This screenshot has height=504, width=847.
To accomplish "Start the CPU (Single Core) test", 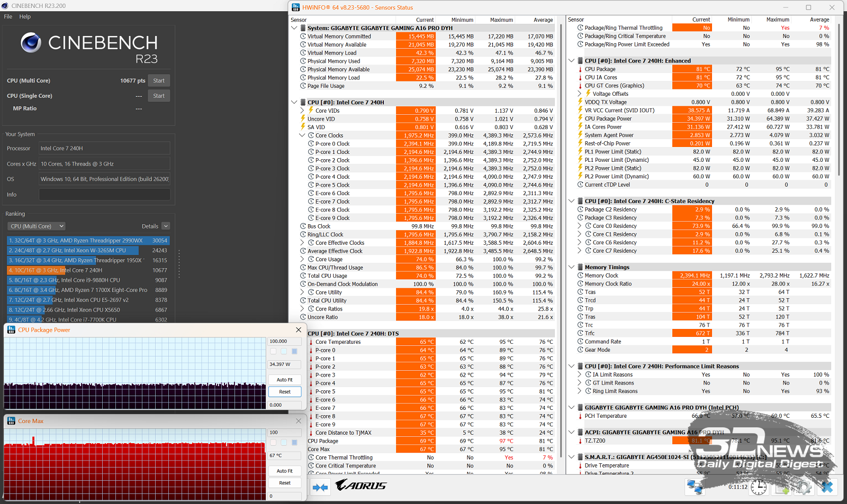I will 159,96.
